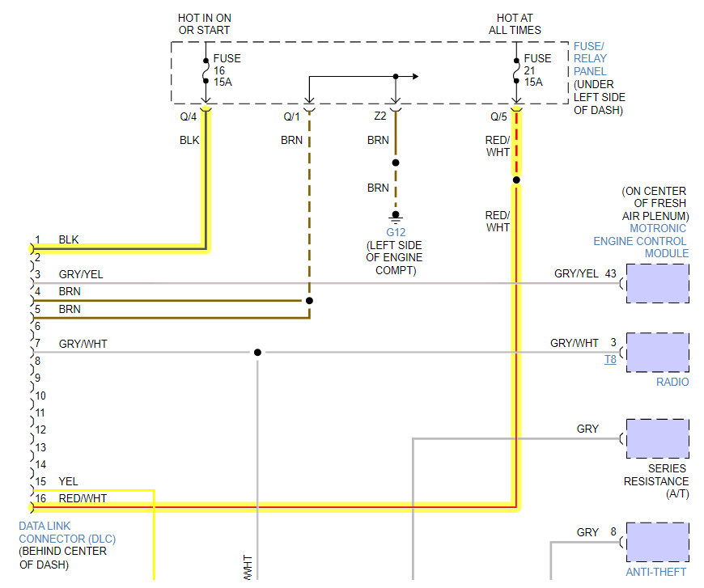Click DLC pin number 14

pos(40,464)
